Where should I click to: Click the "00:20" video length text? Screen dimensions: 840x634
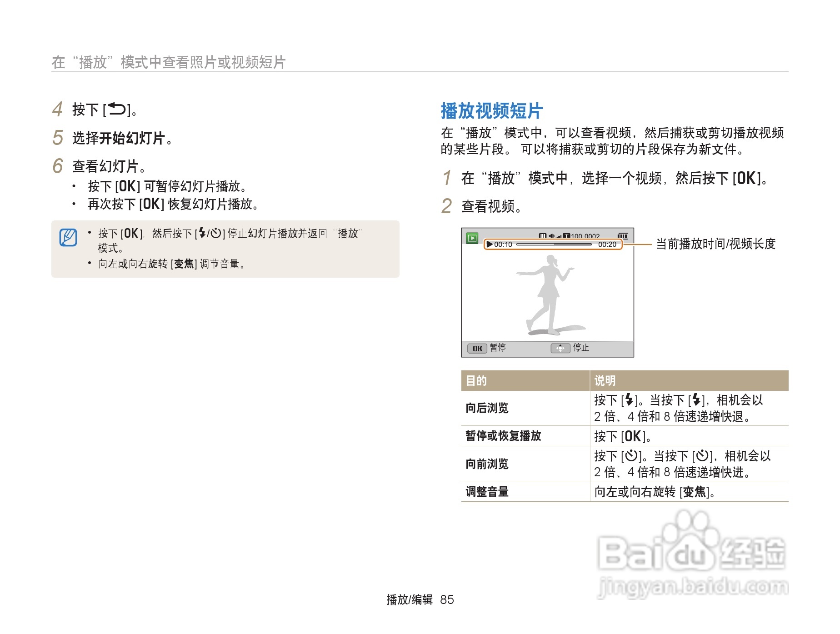click(x=607, y=245)
